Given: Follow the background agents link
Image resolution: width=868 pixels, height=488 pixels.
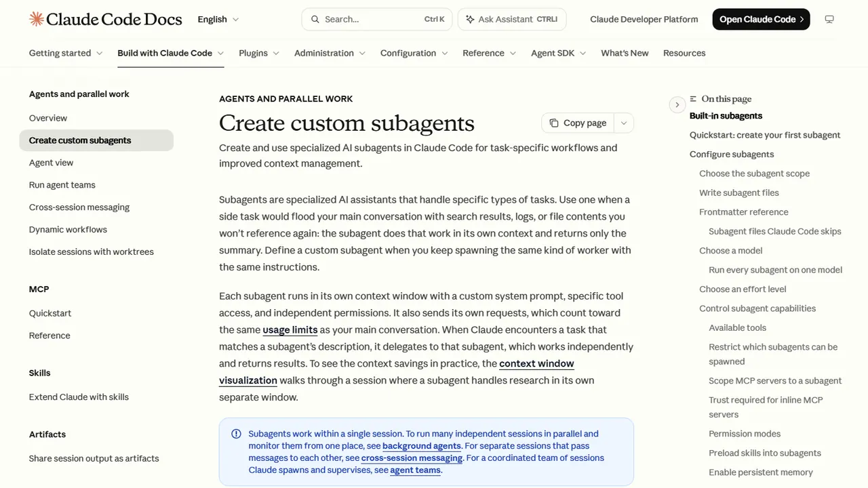Looking at the screenshot, I should (422, 446).
